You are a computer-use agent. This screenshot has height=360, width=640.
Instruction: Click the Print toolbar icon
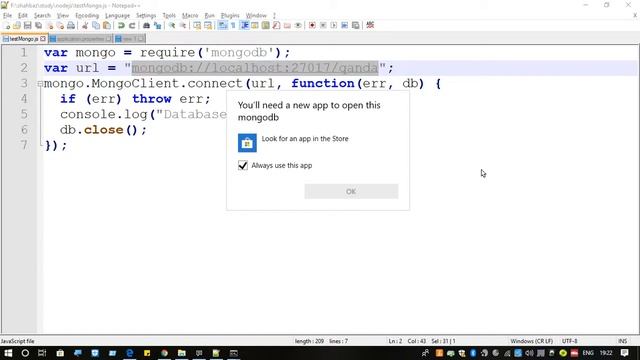[x=71, y=25]
